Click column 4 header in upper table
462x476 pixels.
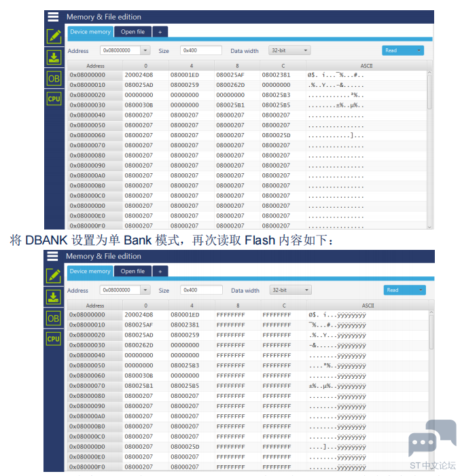click(192, 66)
